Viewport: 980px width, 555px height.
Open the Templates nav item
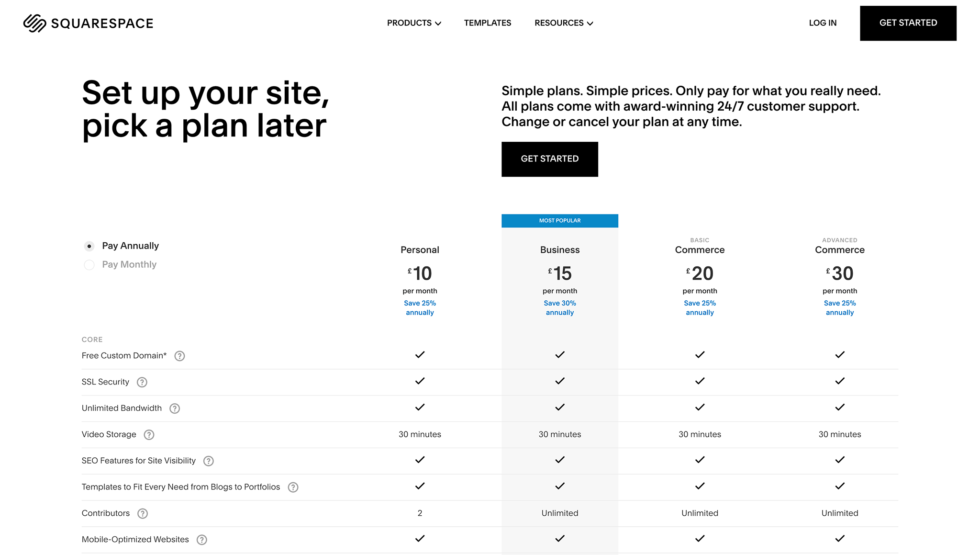[487, 23]
